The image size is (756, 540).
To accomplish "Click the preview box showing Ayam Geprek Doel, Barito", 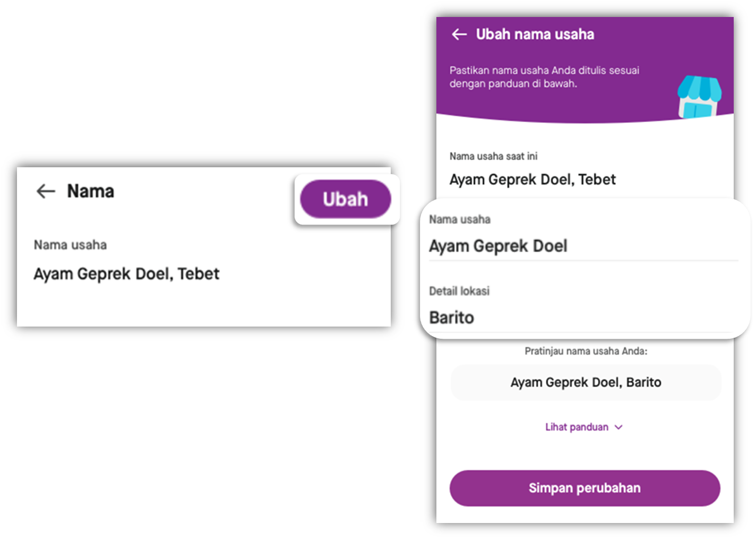I will 586,382.
